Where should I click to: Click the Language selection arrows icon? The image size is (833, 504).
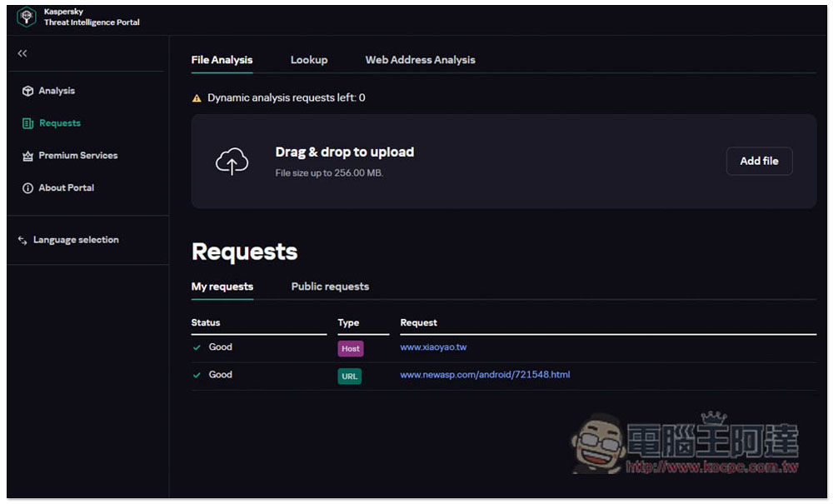pos(22,241)
